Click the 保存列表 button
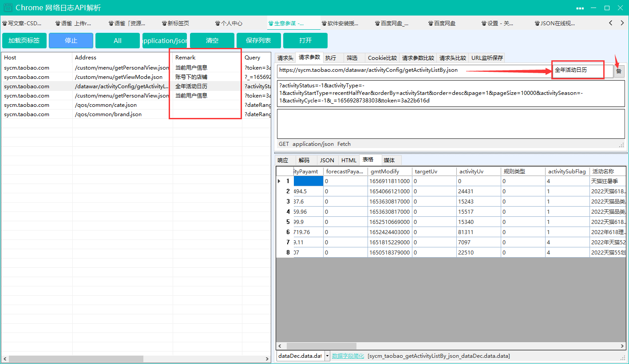This screenshot has width=629, height=364. tap(259, 41)
